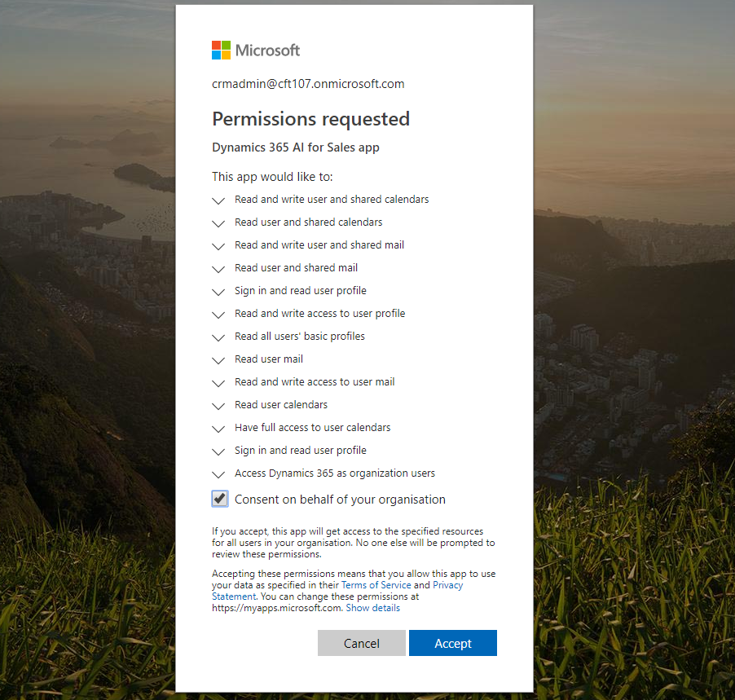Image resolution: width=735 pixels, height=700 pixels.
Task: Expand 'Read and write access to user mail' entry
Action: (218, 383)
